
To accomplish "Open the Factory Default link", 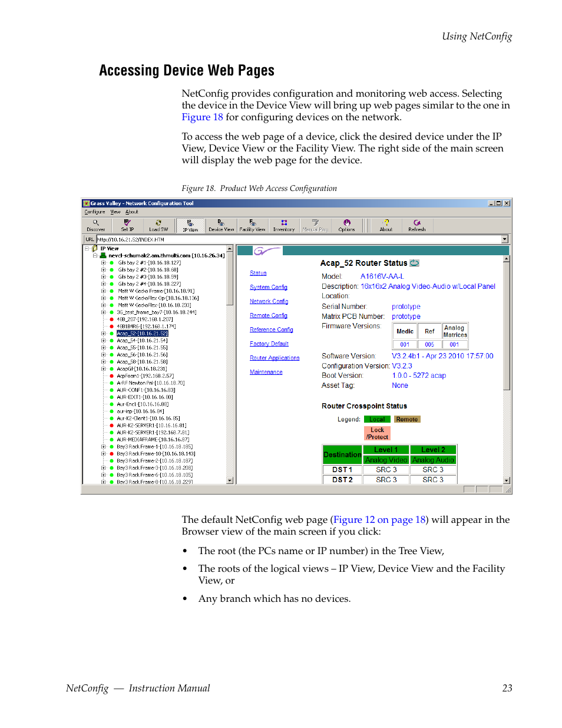I will pos(269,344).
